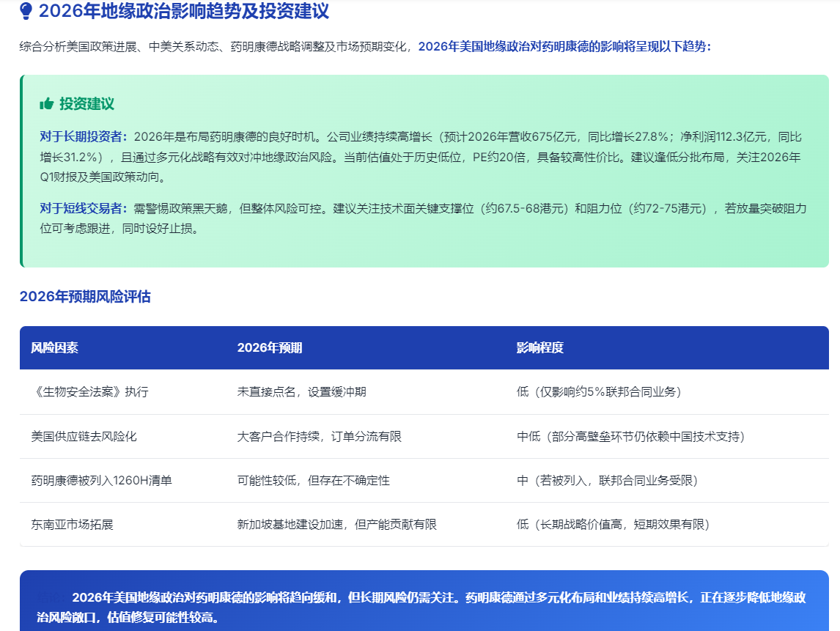Image resolution: width=840 pixels, height=631 pixels.
Task: Click the lightbulb icon beside the main heading
Action: click(26, 11)
